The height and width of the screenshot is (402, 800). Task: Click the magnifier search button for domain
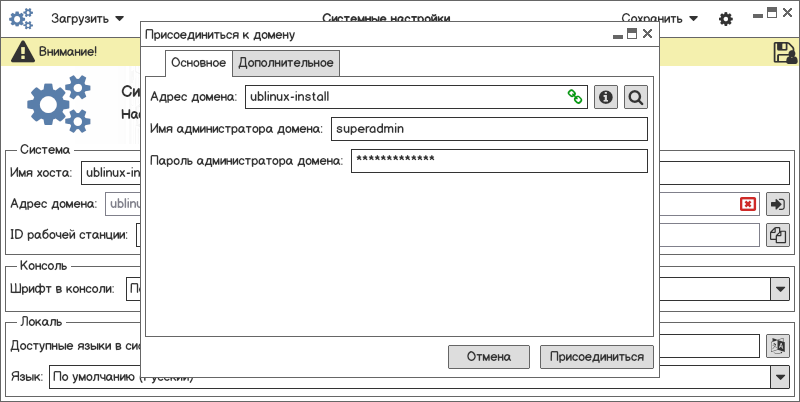636,97
